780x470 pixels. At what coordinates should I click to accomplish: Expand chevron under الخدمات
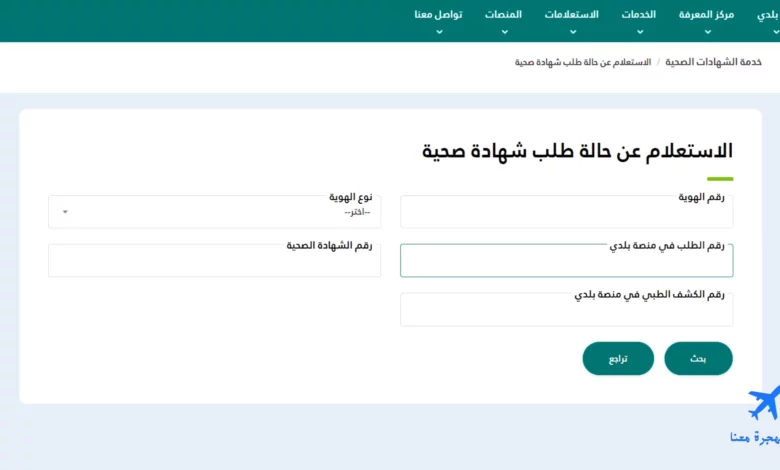tap(640, 32)
